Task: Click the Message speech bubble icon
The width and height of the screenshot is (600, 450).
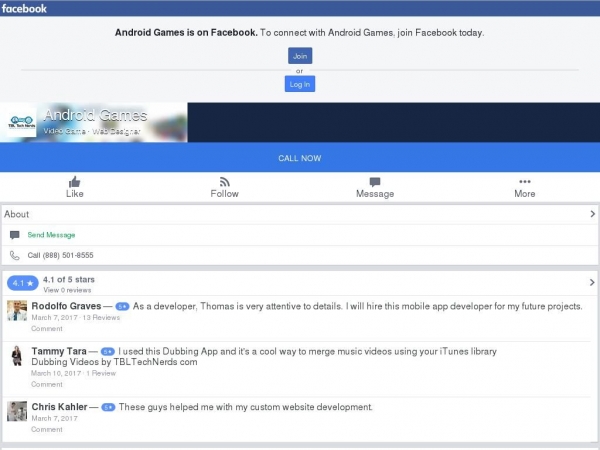Action: coord(375,182)
